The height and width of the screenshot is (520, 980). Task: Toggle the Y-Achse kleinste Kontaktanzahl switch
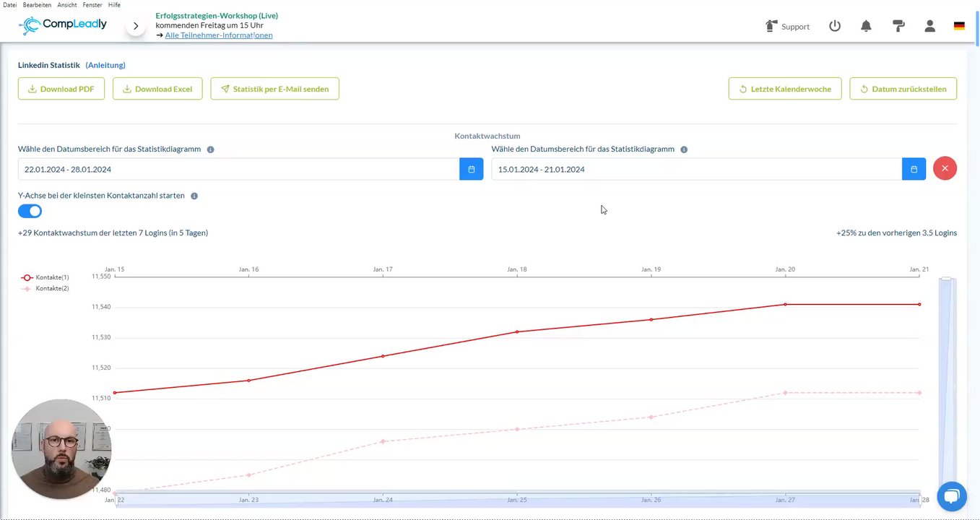pos(30,211)
